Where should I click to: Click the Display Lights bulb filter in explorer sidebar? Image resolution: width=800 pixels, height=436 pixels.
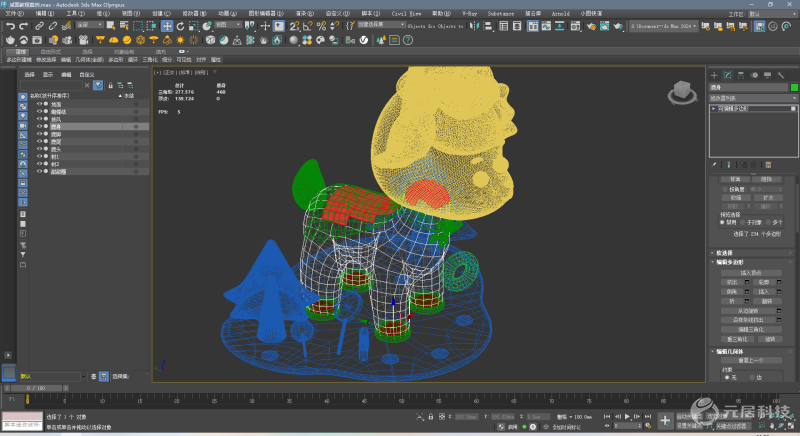coord(23,116)
